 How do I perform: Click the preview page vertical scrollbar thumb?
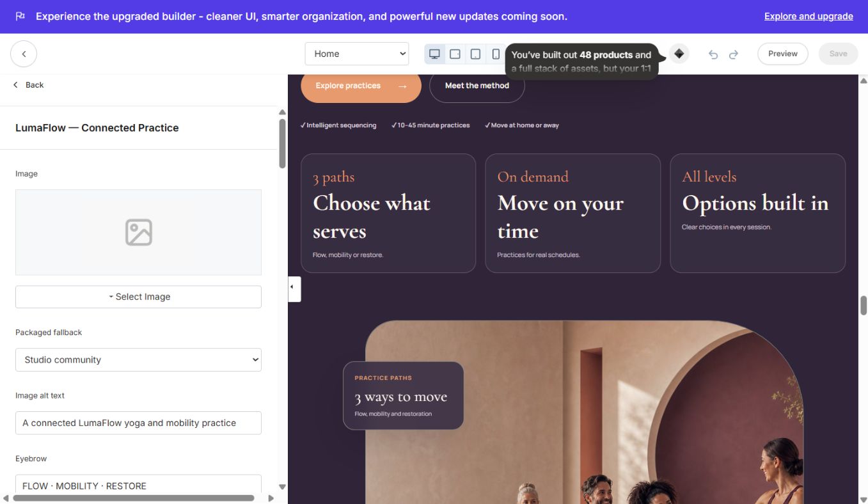tap(864, 306)
